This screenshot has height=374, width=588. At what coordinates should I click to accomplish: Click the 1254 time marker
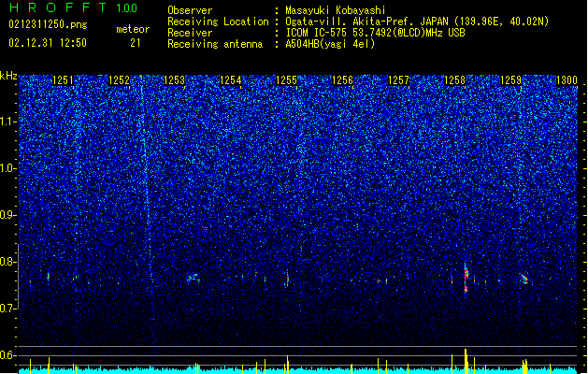[x=231, y=80]
